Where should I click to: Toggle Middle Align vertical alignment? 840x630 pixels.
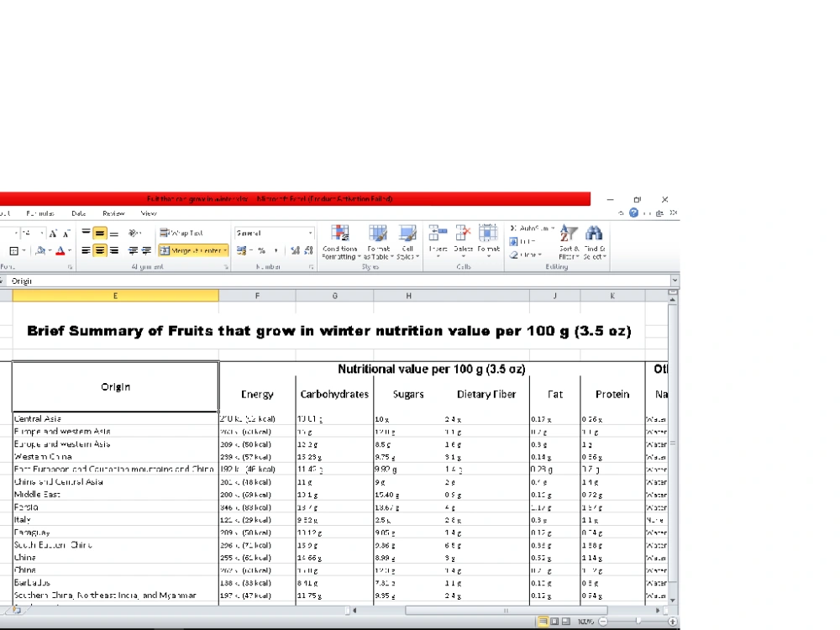(100, 233)
